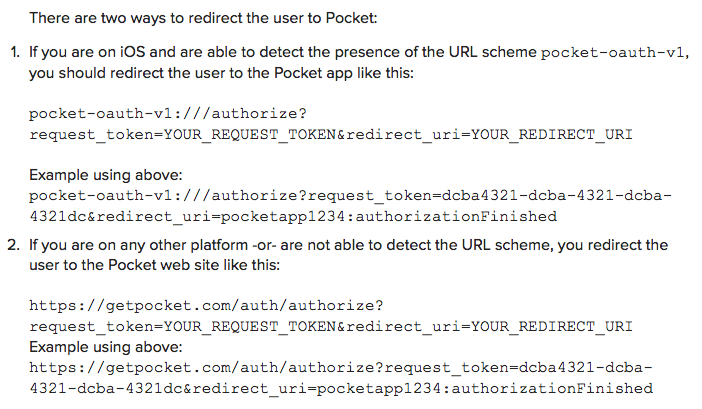Click 'YOUR_REDIRECT_URI' in the getpocket template

click(x=552, y=326)
